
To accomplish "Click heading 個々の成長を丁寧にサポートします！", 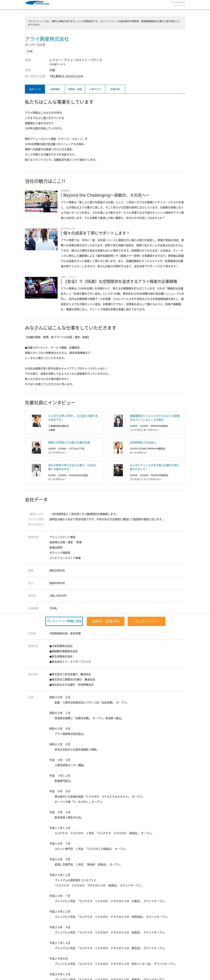I will (96, 233).
